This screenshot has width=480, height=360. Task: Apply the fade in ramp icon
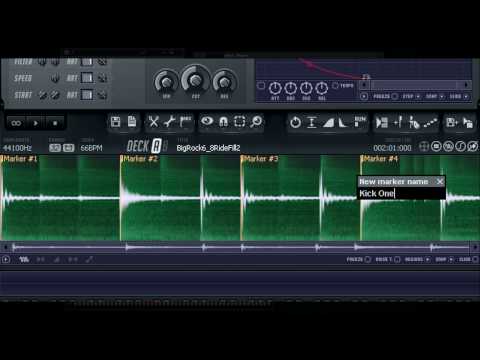pos(328,123)
